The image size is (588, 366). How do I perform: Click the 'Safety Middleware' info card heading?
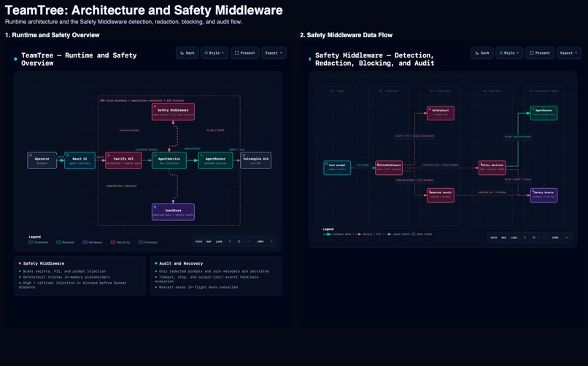pos(44,263)
